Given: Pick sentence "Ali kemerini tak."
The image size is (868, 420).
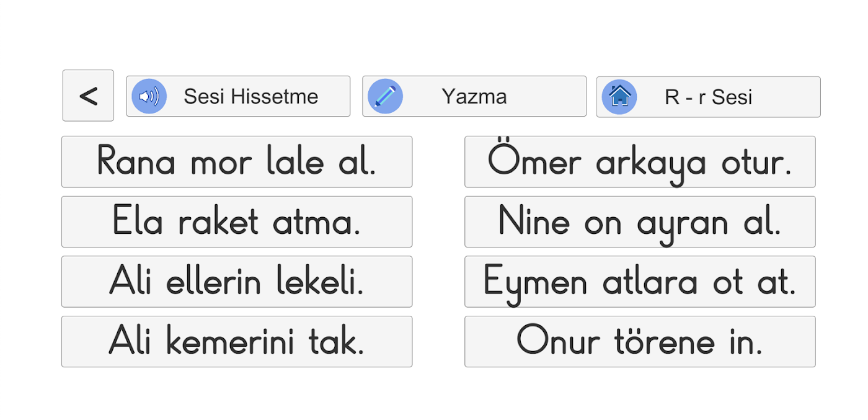Looking at the screenshot, I should coord(236,341).
